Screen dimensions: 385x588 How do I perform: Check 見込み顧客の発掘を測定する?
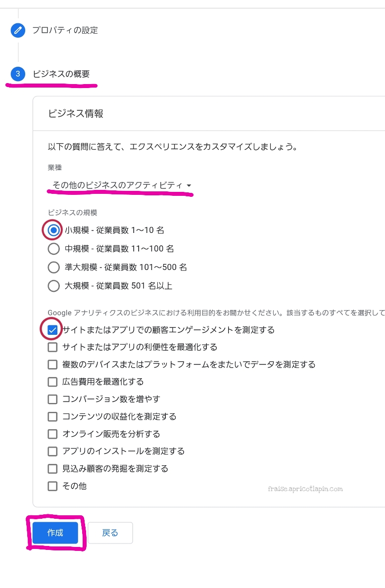52,469
